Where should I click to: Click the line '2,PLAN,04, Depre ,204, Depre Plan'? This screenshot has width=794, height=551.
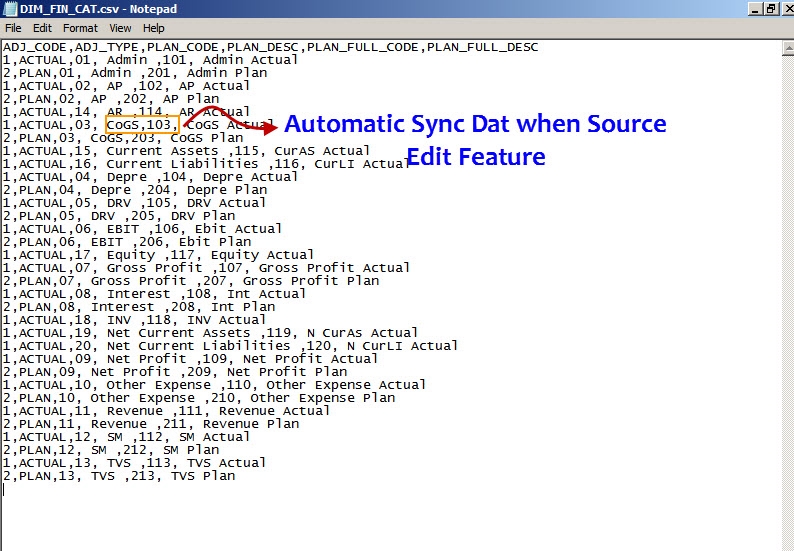click(x=135, y=190)
